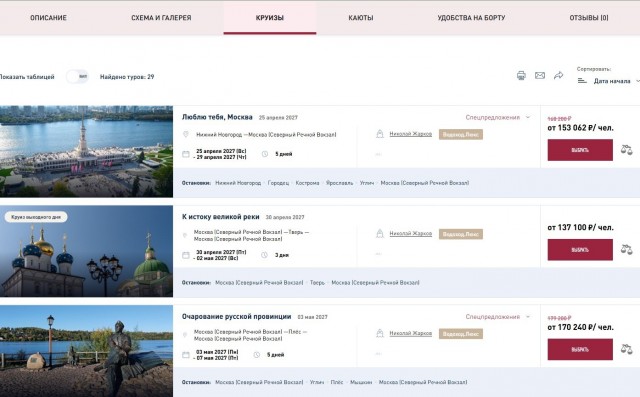
Task: Click the seated statue cruise photo
Action: (86, 351)
